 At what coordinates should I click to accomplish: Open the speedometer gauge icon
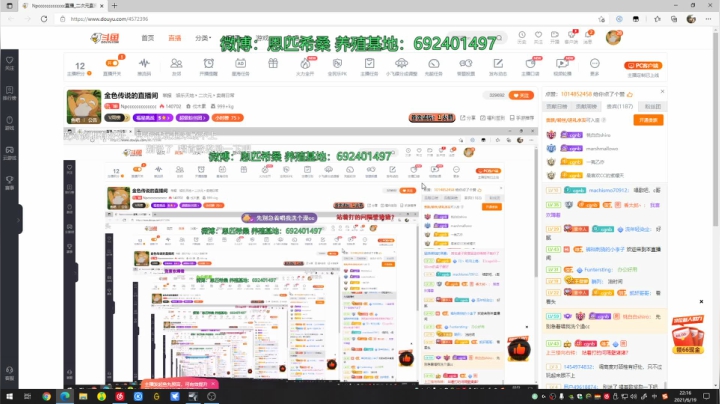click(x=434, y=63)
